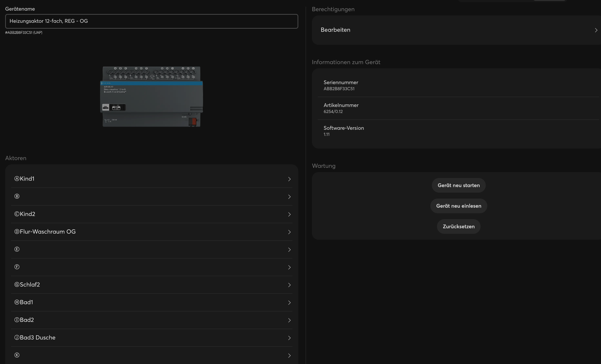Click the Zurücksetzen button
The height and width of the screenshot is (364, 601).
458,226
